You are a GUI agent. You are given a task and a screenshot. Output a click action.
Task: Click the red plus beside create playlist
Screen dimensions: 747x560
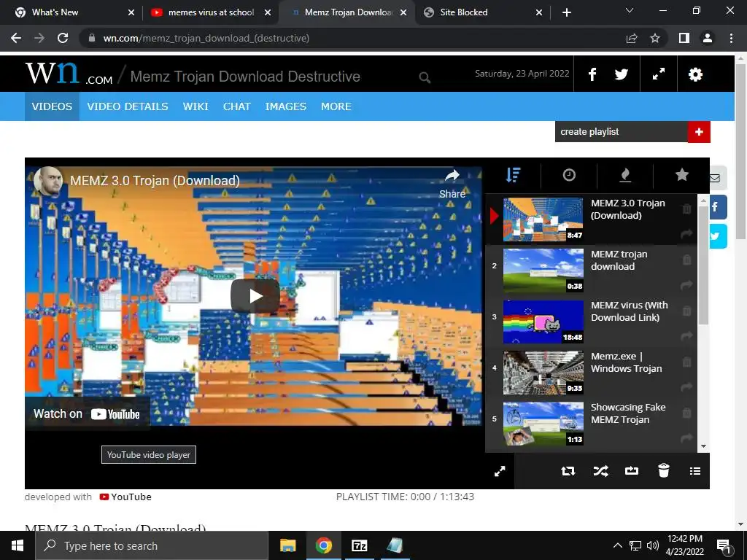click(x=699, y=132)
